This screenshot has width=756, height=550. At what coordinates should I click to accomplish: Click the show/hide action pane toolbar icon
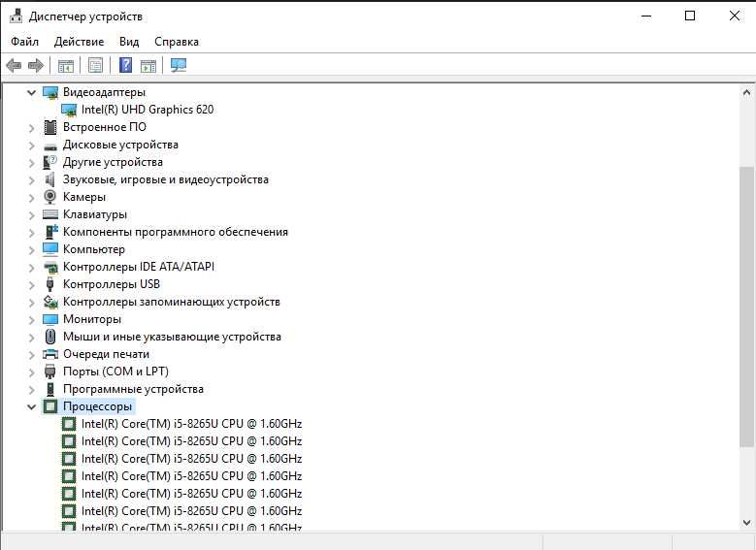pyautogui.click(x=148, y=66)
